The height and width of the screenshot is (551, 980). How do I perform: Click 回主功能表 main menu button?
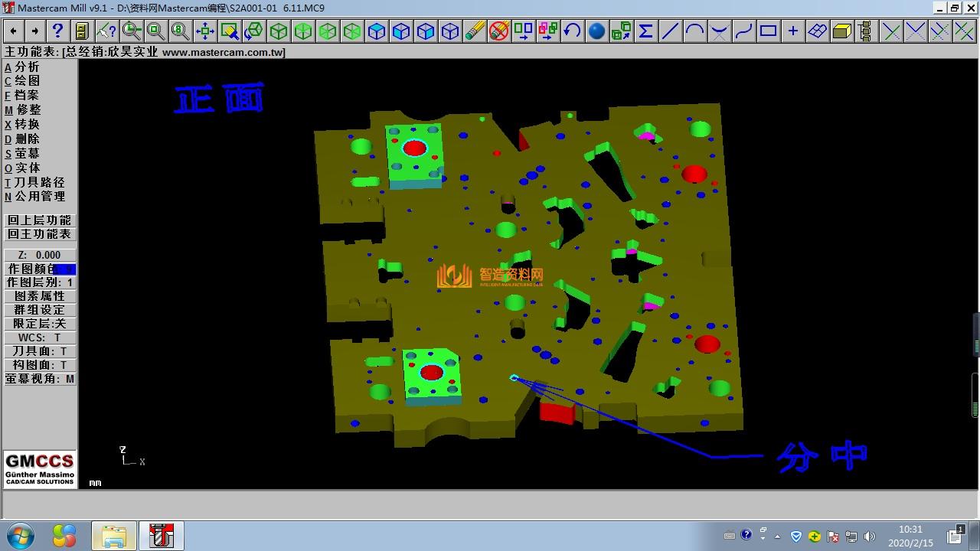click(40, 234)
